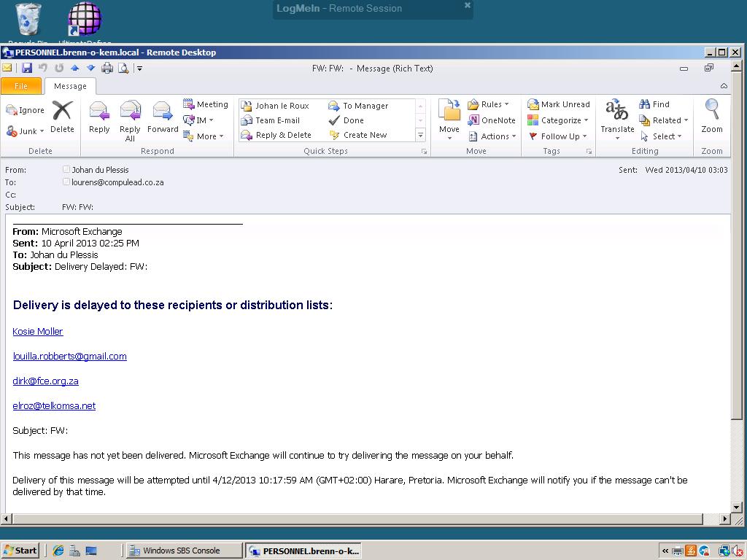747x560 pixels.
Task: Close the LogMeIn Remote Session banner
Action: 468,5
